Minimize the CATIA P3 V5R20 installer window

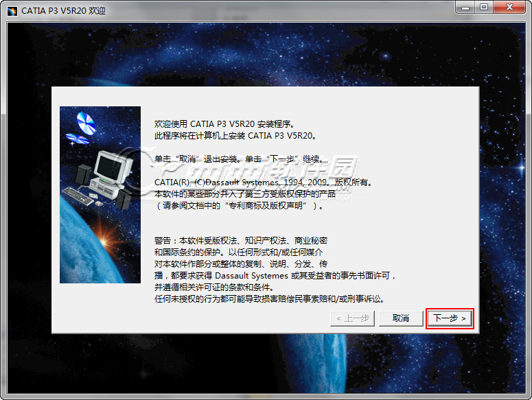pos(465,7)
